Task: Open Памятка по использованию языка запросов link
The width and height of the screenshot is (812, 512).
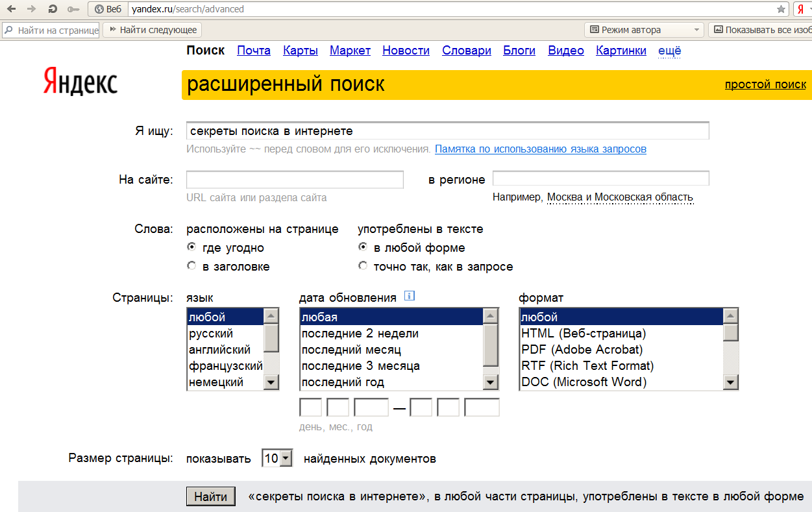Action: point(541,149)
